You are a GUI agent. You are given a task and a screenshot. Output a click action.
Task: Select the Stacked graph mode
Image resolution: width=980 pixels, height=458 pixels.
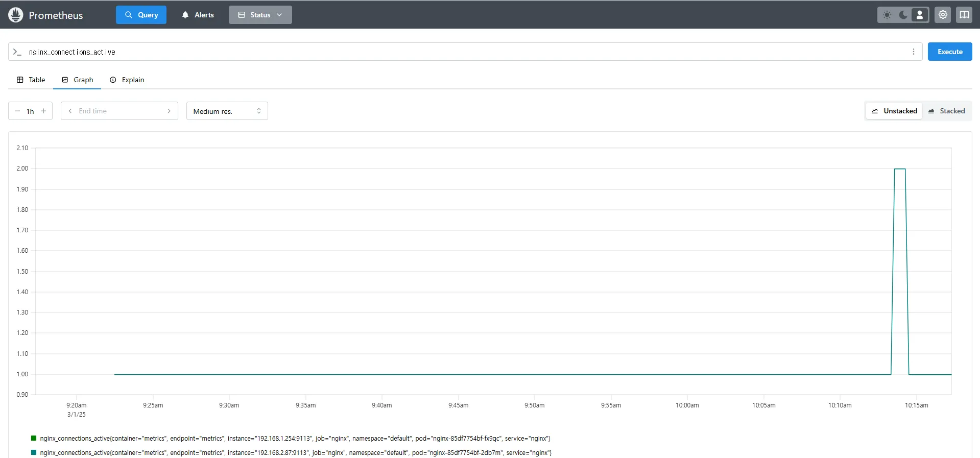947,111
